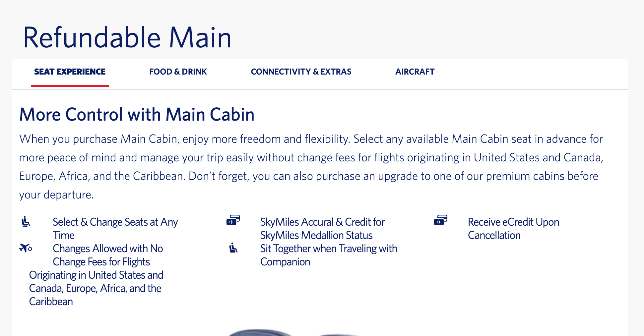This screenshot has height=336, width=644.
Task: Click 'Receive eCredit Upon Cancellation' text
Action: tap(513, 228)
